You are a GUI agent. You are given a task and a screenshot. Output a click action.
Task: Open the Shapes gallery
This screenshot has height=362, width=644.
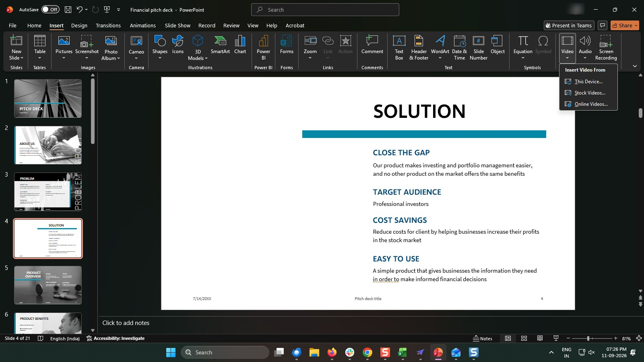pos(160,47)
